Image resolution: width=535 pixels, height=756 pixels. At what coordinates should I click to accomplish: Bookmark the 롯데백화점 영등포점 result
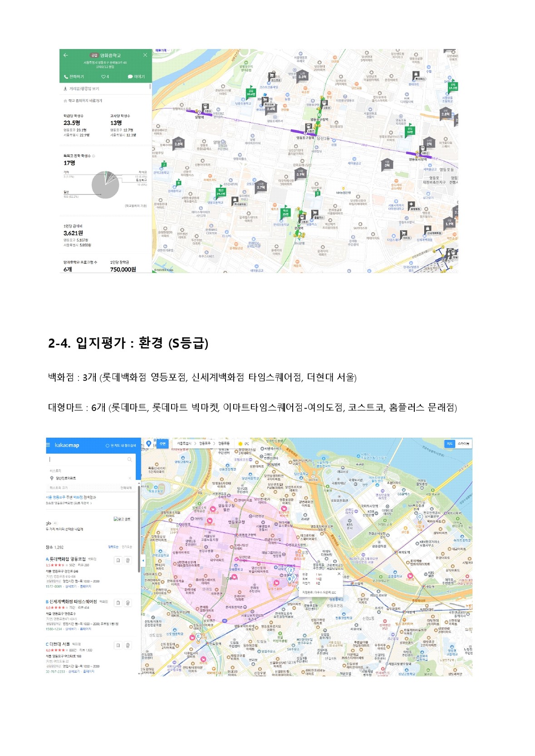click(x=118, y=560)
